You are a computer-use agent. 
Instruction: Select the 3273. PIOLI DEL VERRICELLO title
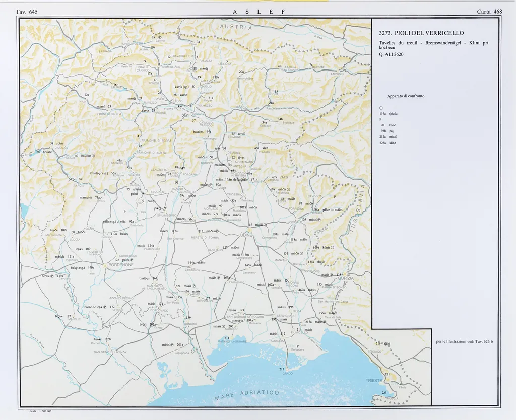[x=421, y=33]
